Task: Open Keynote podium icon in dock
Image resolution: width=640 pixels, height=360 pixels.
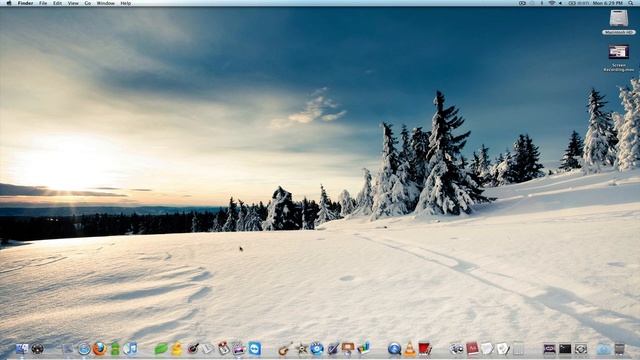Action: [x=348, y=349]
